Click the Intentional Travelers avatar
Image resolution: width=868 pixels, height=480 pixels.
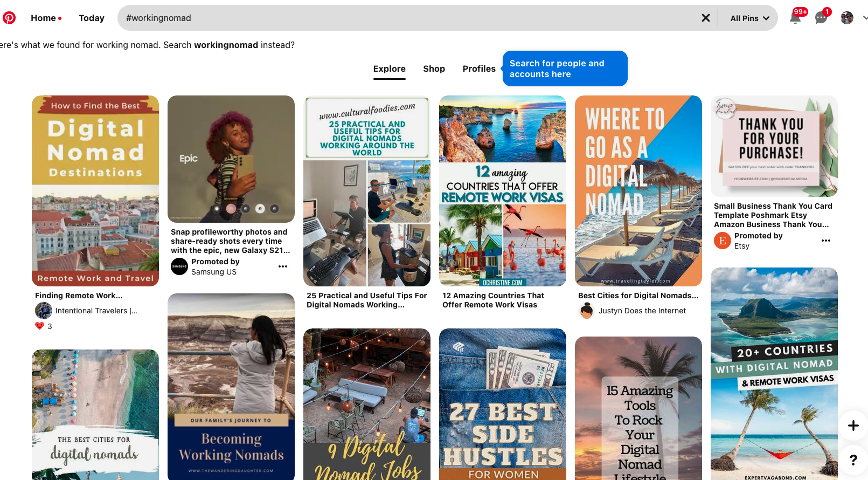pyautogui.click(x=44, y=311)
